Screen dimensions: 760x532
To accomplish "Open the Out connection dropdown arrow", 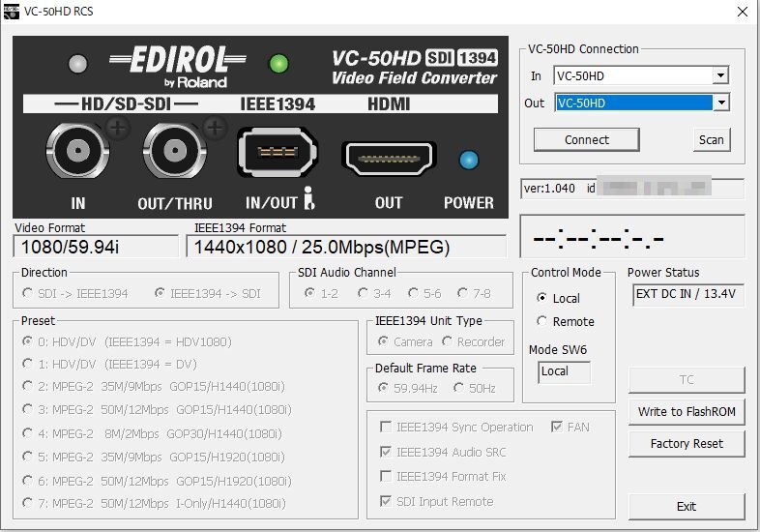I will [721, 103].
